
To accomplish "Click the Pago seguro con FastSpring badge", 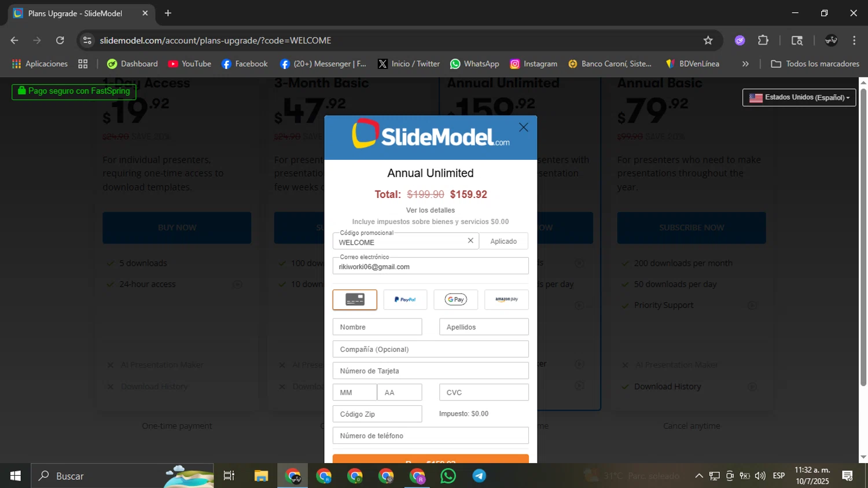I will point(74,91).
